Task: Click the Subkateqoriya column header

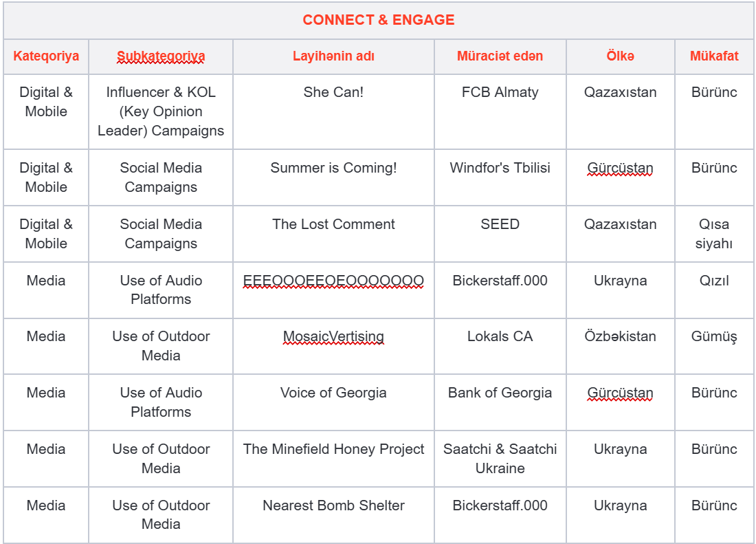Action: 161,56
